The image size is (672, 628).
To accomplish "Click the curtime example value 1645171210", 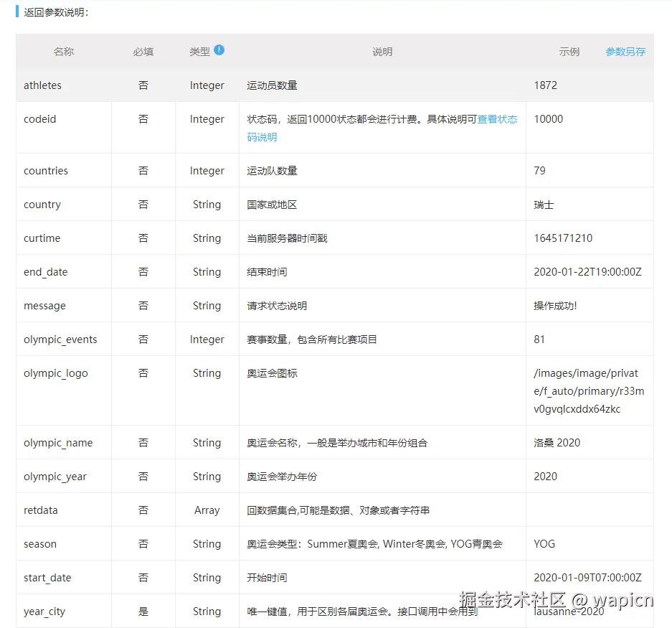I will point(563,238).
